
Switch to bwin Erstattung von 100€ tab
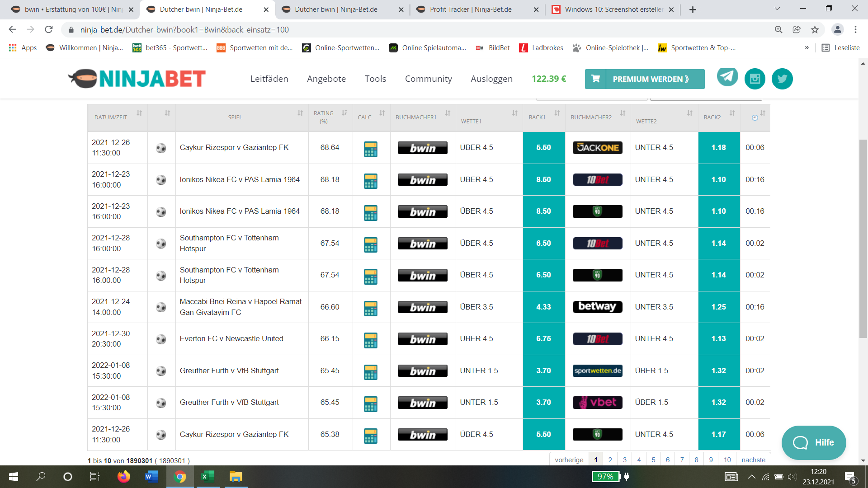pyautogui.click(x=73, y=9)
